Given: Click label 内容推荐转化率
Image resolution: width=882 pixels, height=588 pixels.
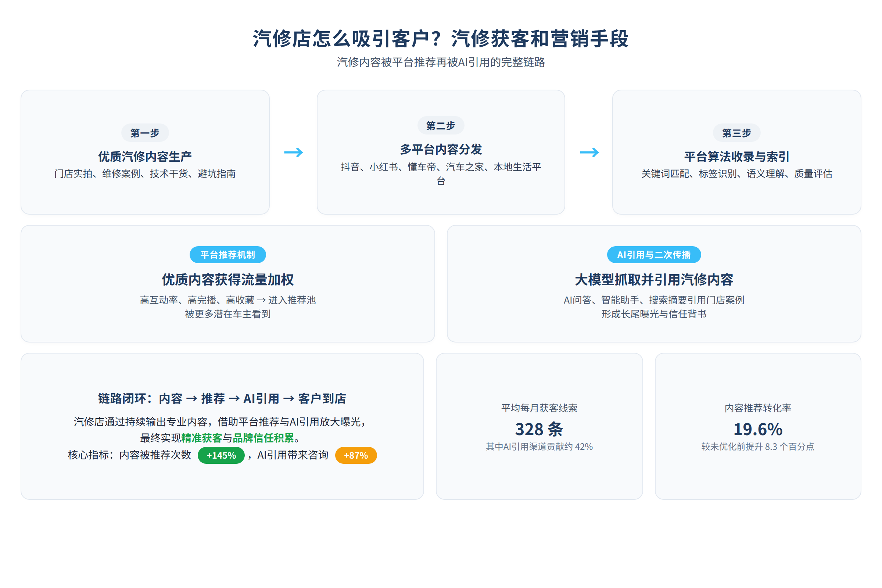Looking at the screenshot, I should point(758,408).
